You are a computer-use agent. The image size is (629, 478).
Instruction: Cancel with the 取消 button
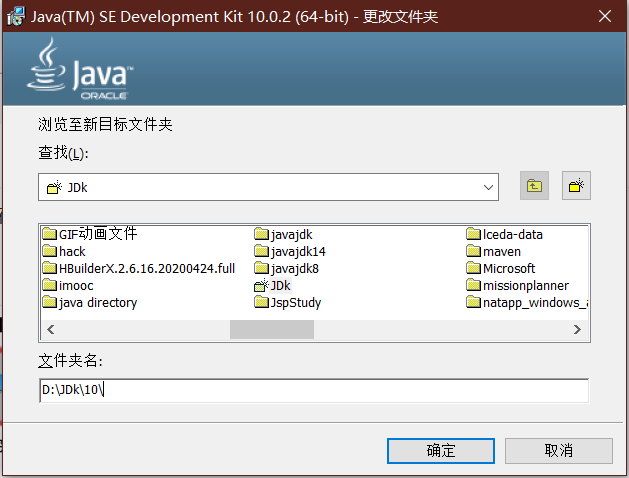point(558,451)
